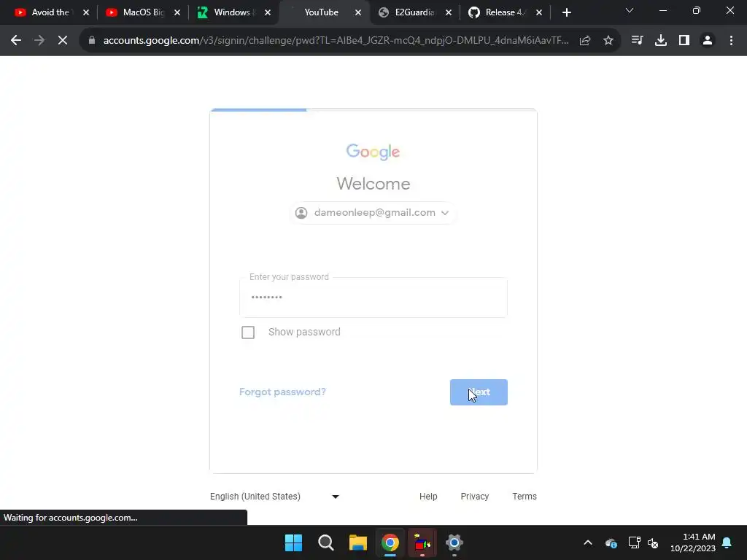Share this page icon in address bar

point(585,41)
